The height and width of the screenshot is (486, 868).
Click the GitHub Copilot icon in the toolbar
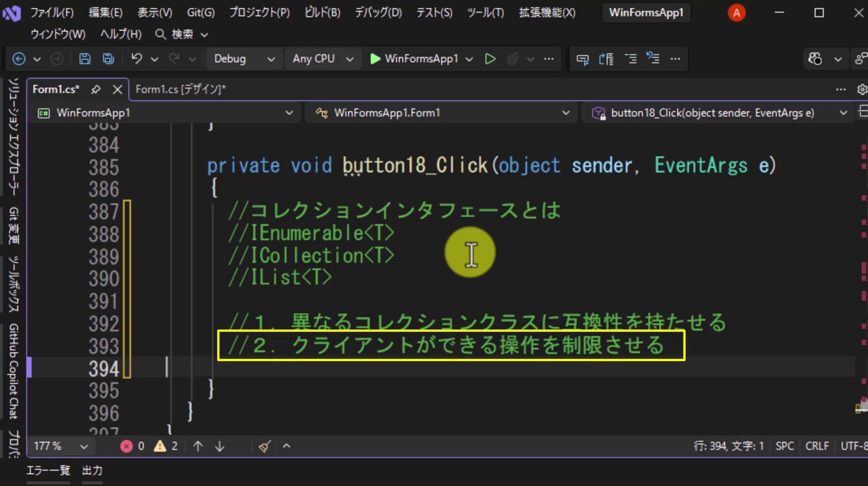815,59
